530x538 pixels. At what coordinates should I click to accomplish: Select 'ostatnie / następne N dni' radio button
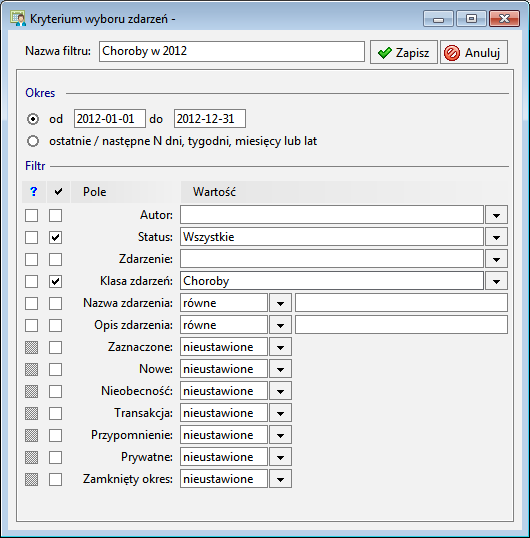point(33,141)
